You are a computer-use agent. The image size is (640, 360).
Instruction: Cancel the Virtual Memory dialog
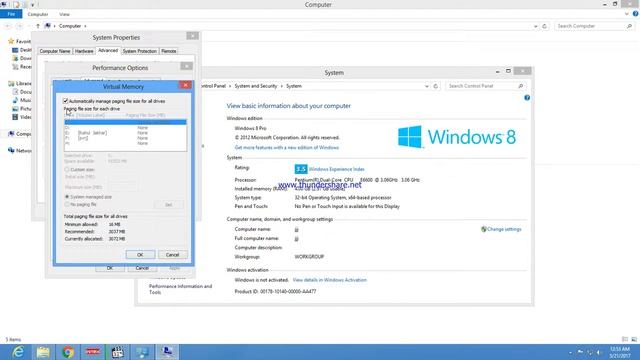172,255
